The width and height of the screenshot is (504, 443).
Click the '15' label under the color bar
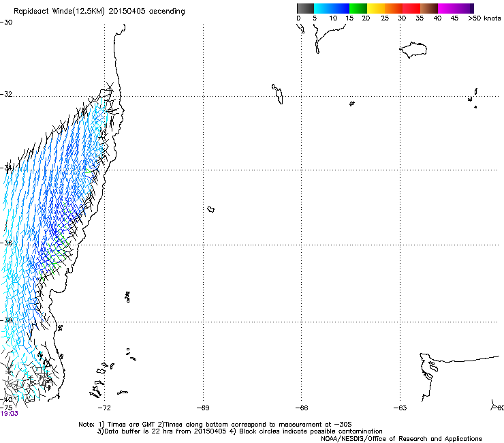[349, 18]
